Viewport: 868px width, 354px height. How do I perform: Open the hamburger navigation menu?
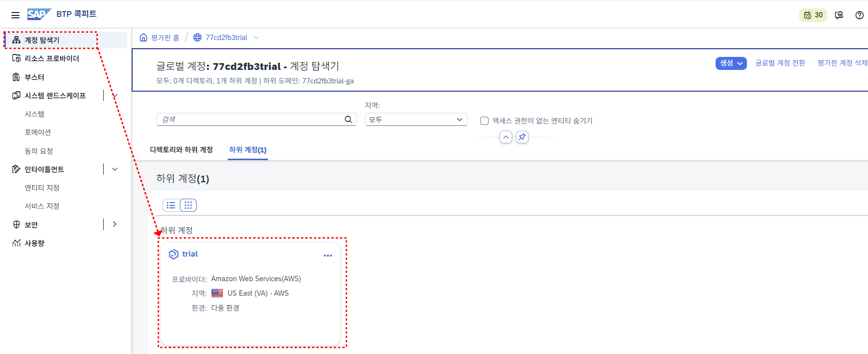15,15
